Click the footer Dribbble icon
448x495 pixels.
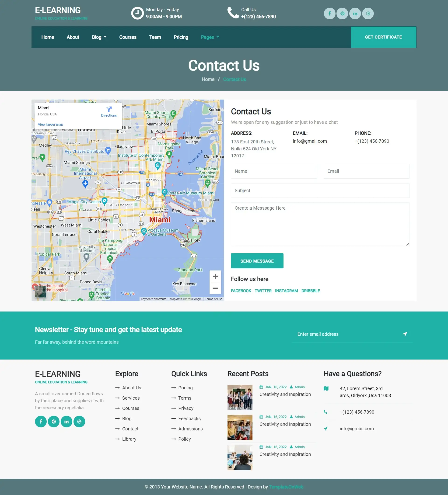tap(79, 421)
